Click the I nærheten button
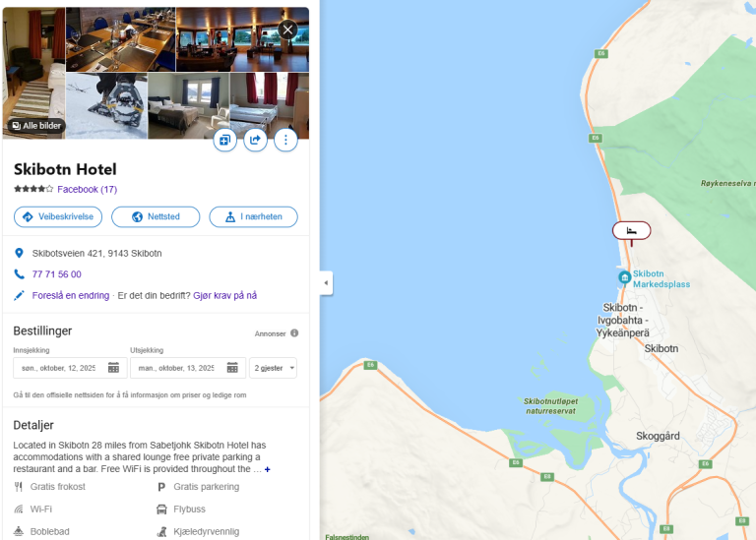Screen dimensions: 756x540 point(254,216)
